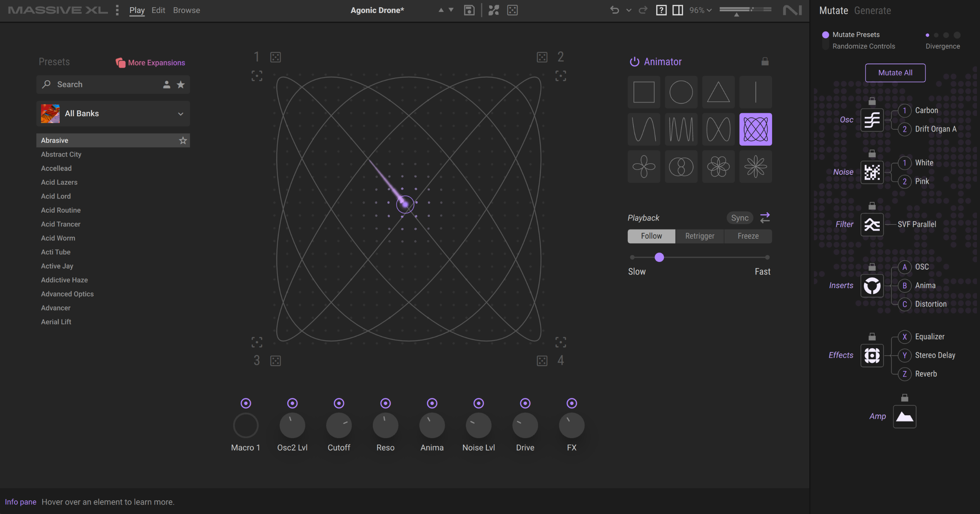The height and width of the screenshot is (514, 980).
Task: Click the Effects module icon
Action: pyautogui.click(x=872, y=355)
